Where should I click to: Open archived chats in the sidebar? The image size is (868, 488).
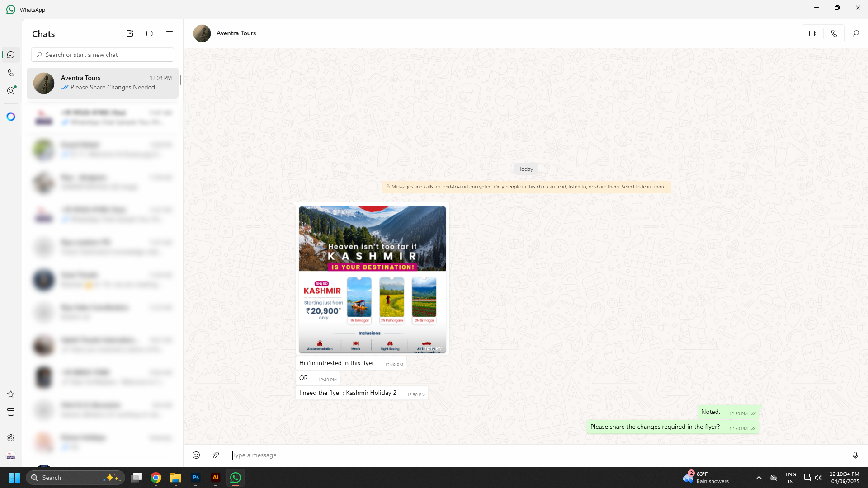tap(11, 412)
